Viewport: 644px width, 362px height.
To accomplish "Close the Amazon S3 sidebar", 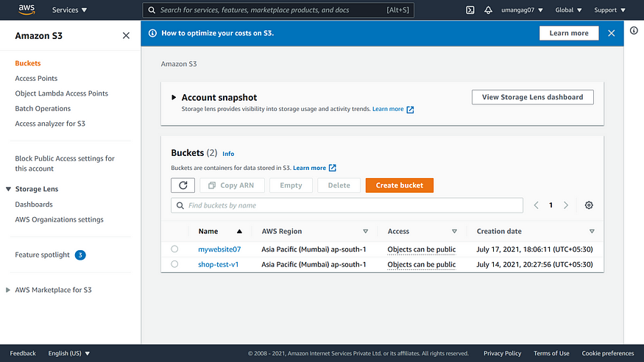I will [126, 36].
